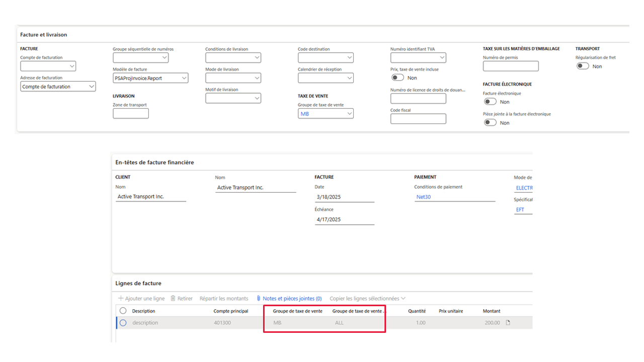Click Ajouter une ligne button
644x362 pixels.
pos(141,299)
